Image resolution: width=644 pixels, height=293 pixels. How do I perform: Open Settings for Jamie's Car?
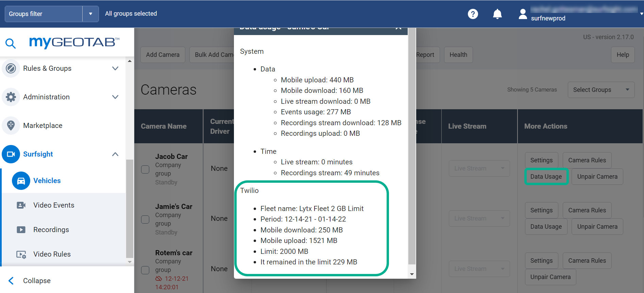[542, 210]
